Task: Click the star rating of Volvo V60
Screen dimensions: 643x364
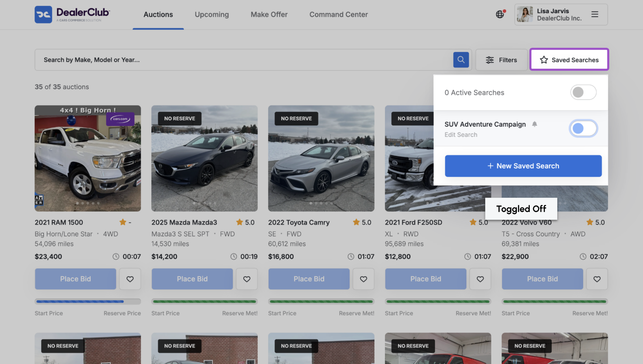Action: coord(596,222)
